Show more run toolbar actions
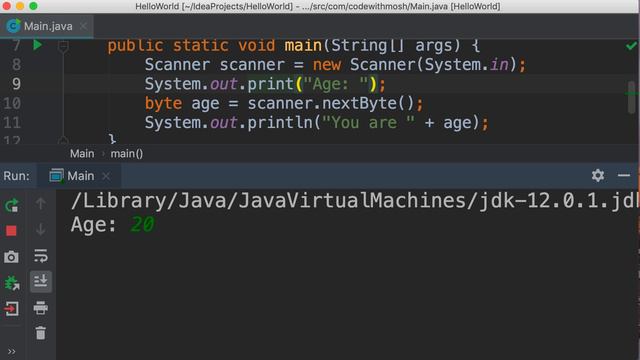The height and width of the screenshot is (360, 640). (11, 351)
